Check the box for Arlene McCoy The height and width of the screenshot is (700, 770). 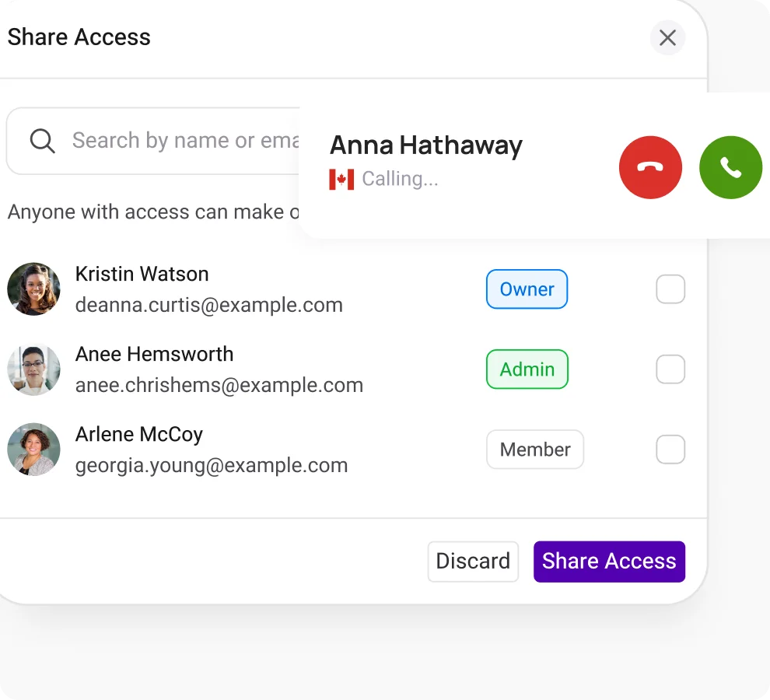pyautogui.click(x=670, y=450)
